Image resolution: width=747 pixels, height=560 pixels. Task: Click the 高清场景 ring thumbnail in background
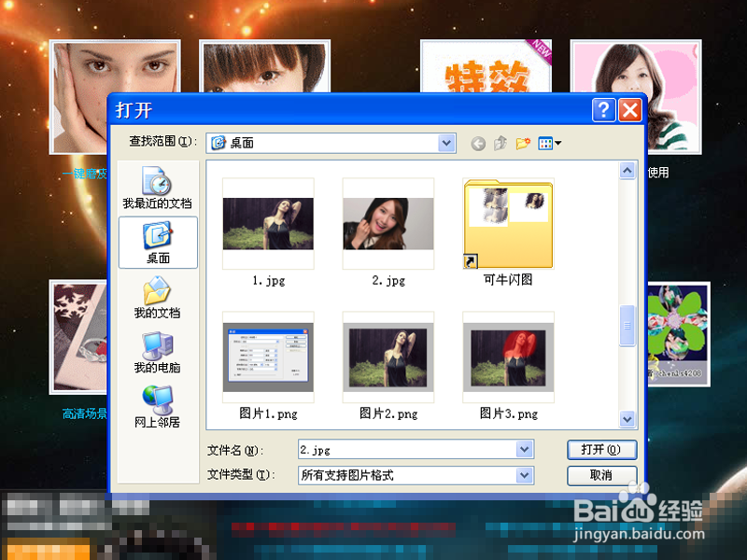click(78, 337)
